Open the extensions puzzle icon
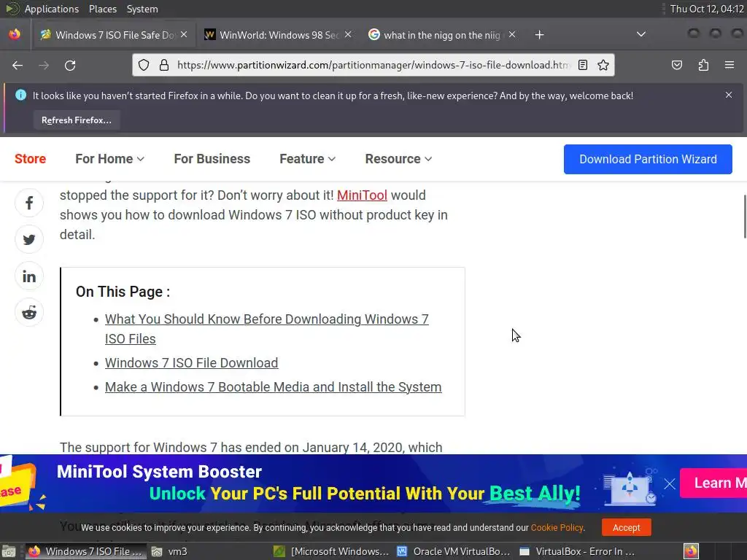The image size is (747, 560). [x=703, y=65]
